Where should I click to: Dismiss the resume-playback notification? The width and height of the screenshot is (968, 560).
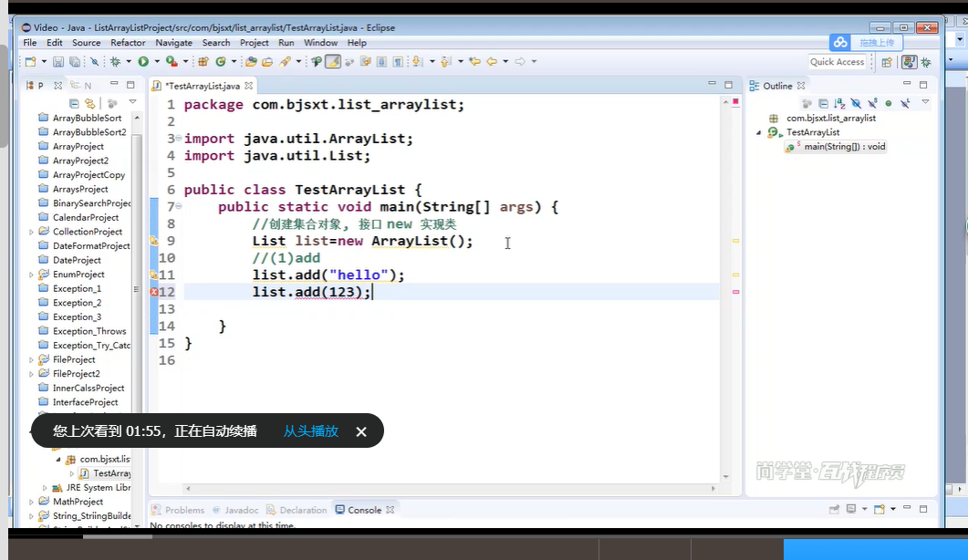[x=361, y=431]
